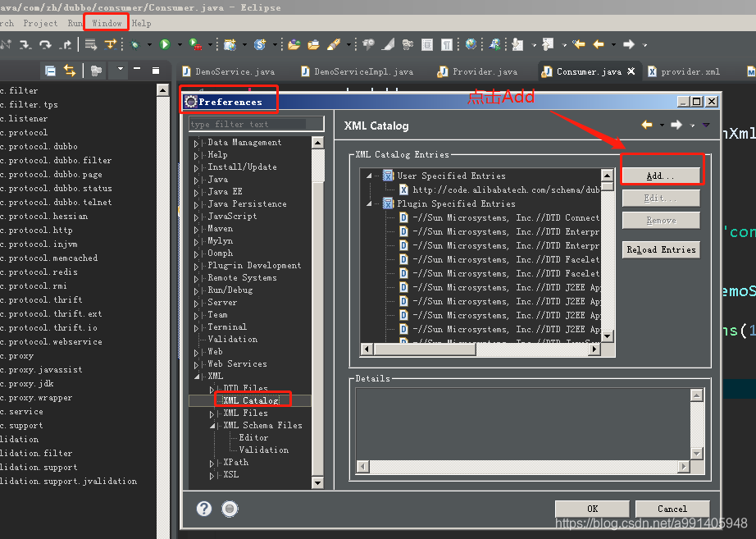Expand the Server preferences node

tap(196, 303)
